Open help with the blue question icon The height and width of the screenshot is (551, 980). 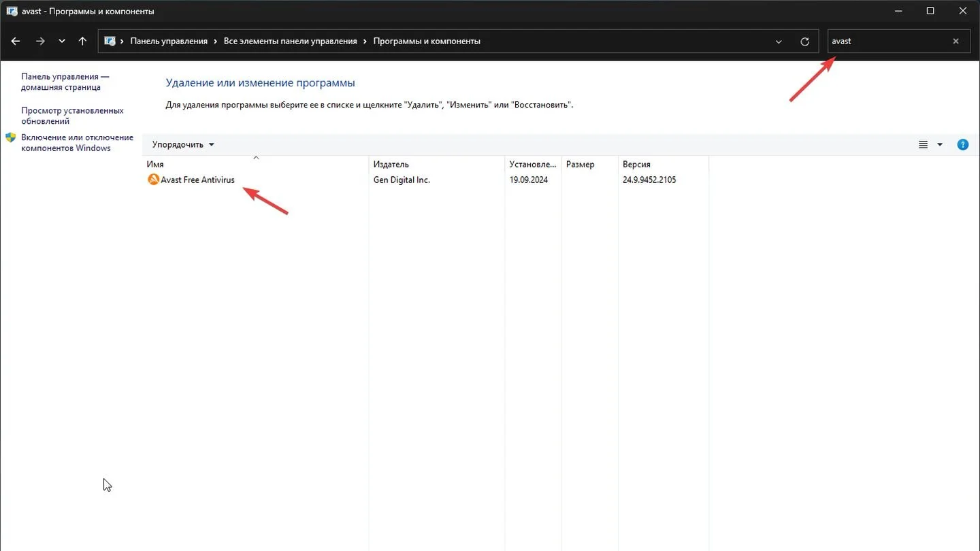pyautogui.click(x=963, y=144)
